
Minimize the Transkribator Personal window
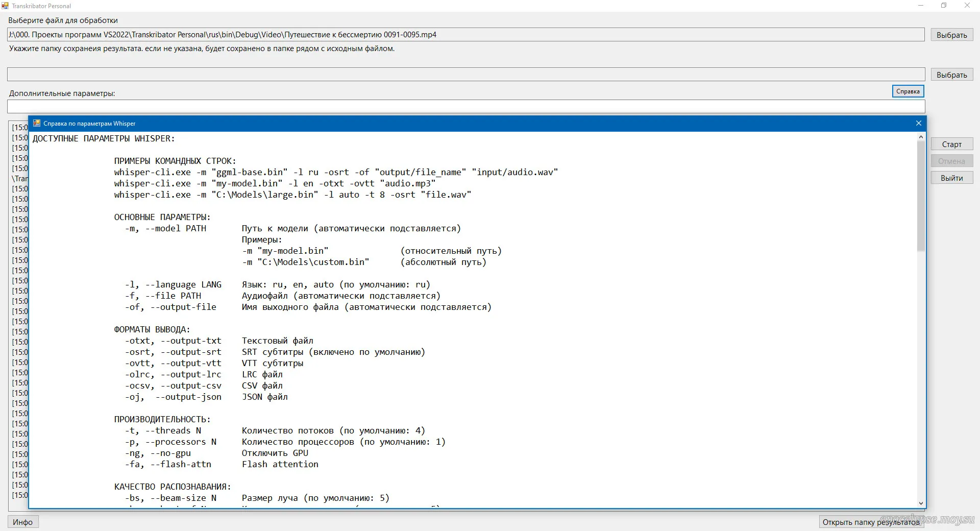[921, 6]
